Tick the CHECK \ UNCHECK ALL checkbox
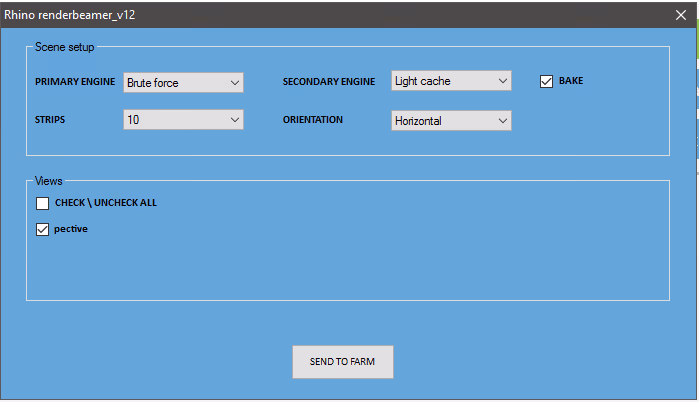Screen dimensions: 699x402 42,203
